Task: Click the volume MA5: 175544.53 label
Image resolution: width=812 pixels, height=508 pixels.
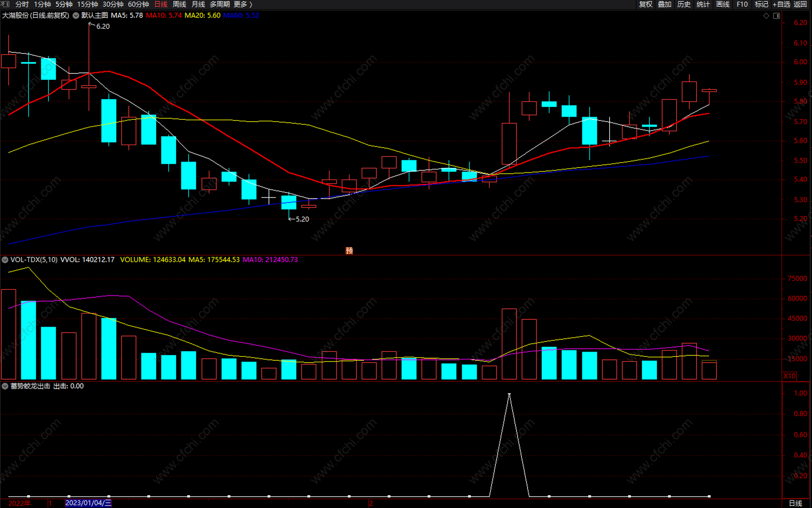Action: [x=214, y=260]
